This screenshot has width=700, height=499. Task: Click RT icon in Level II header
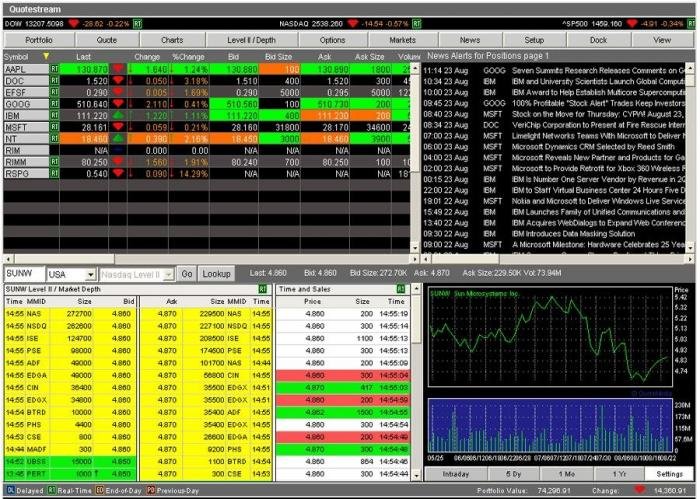point(262,289)
